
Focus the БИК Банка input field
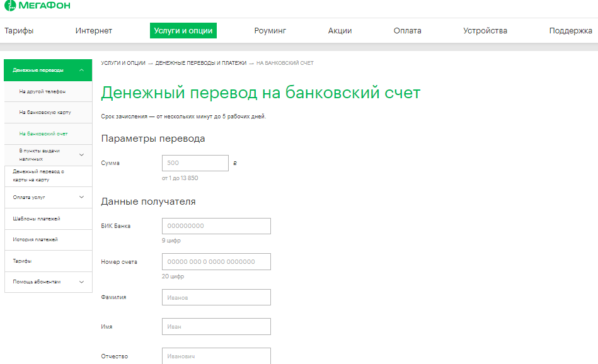[x=216, y=226]
